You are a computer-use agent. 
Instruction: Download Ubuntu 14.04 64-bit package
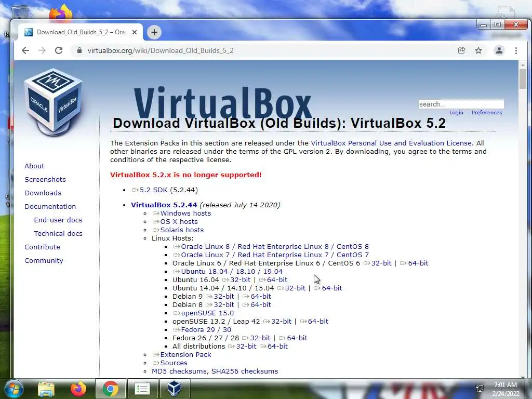coord(328,288)
